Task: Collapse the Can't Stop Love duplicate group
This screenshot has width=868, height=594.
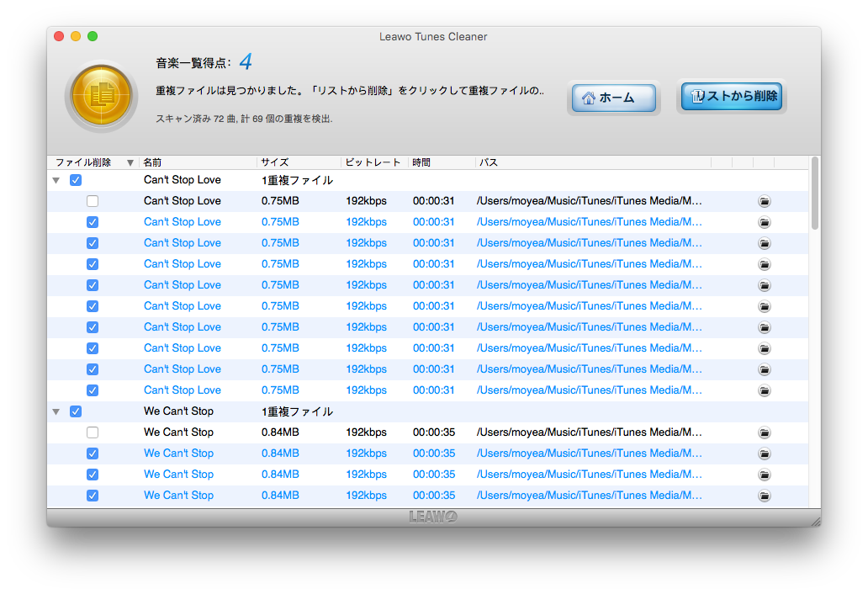Action: [56, 180]
